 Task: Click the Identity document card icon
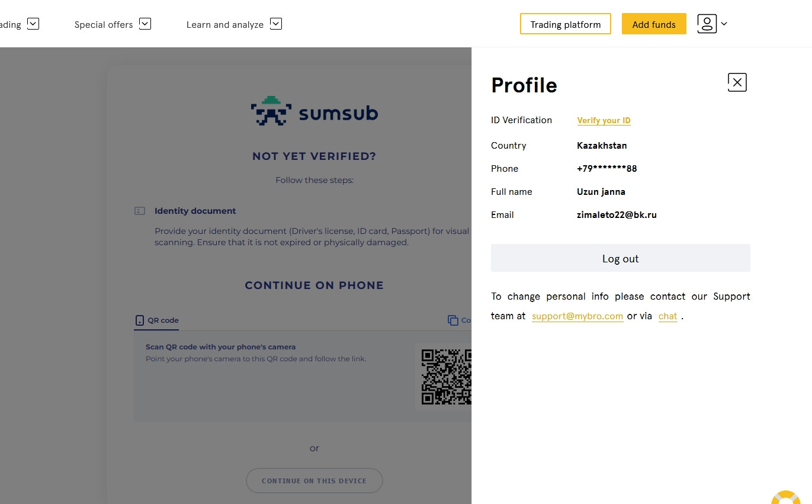[x=140, y=211]
